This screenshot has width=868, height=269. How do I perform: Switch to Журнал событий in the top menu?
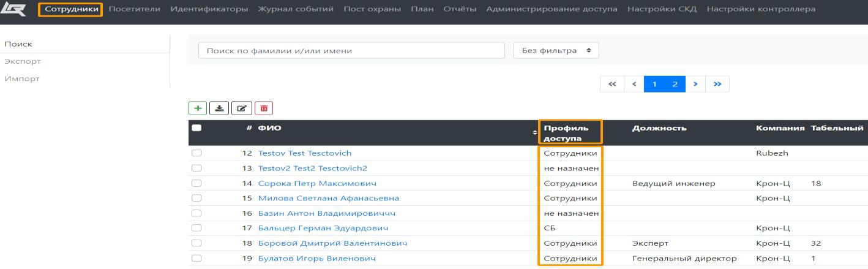296,9
